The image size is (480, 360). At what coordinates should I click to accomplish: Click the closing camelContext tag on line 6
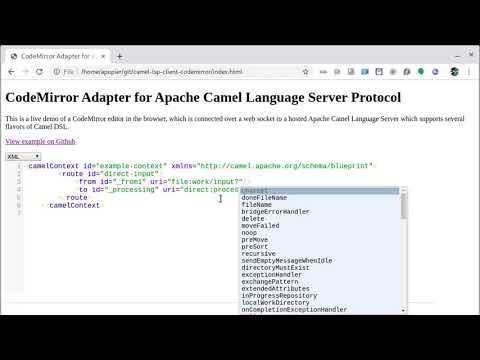coord(74,205)
